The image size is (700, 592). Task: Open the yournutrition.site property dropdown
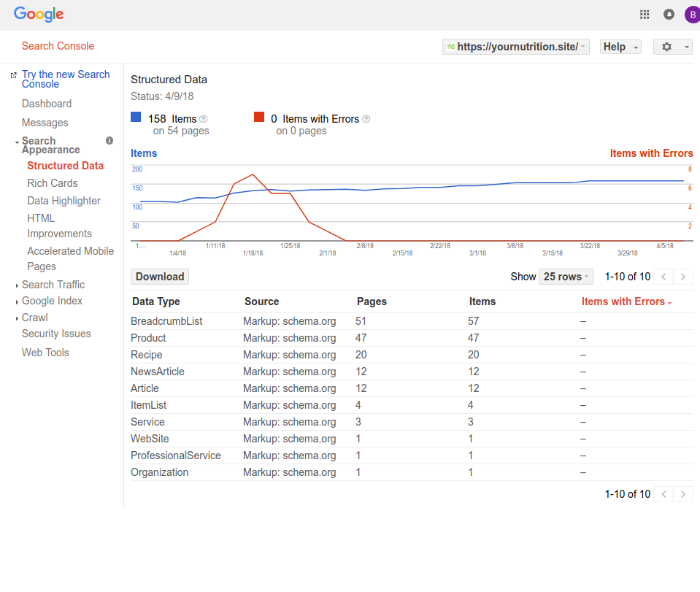515,47
